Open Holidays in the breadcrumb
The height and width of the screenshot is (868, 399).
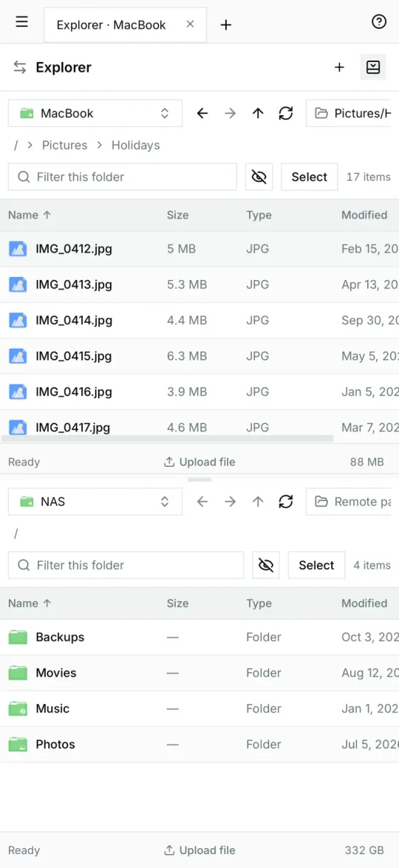pos(135,145)
